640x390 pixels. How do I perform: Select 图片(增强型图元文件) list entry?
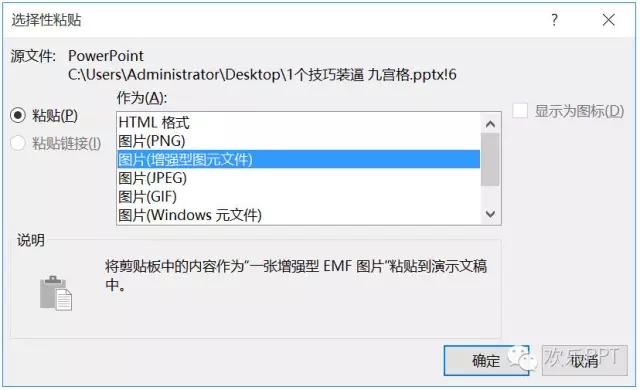point(298,159)
